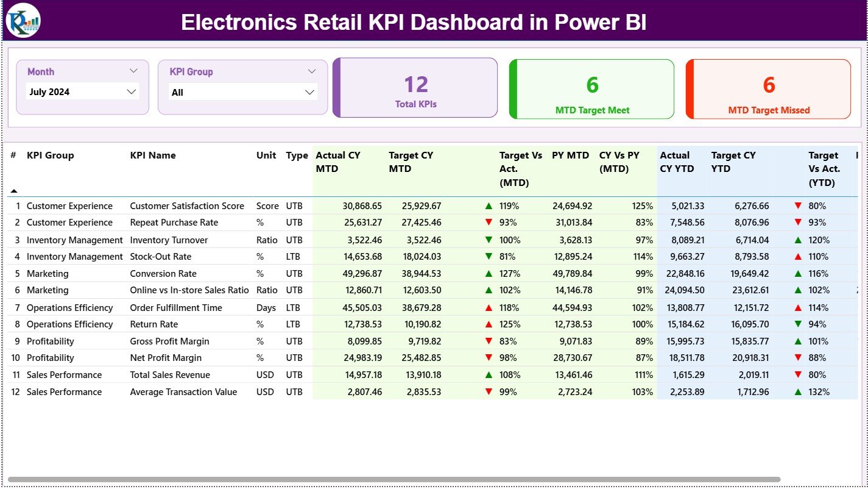Select the MTD Target Meet card
Viewport: 868px width, 489px height.
click(x=591, y=88)
